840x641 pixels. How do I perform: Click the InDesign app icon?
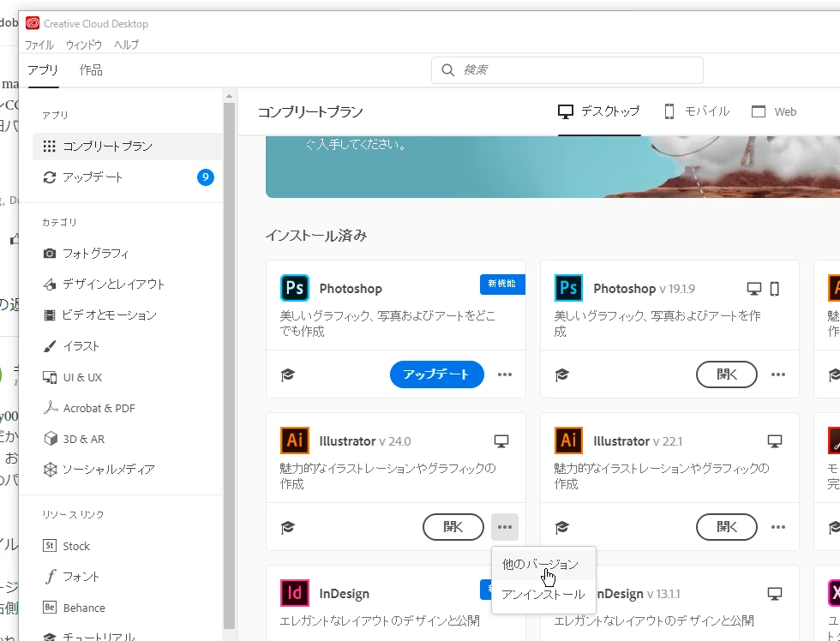pos(295,593)
